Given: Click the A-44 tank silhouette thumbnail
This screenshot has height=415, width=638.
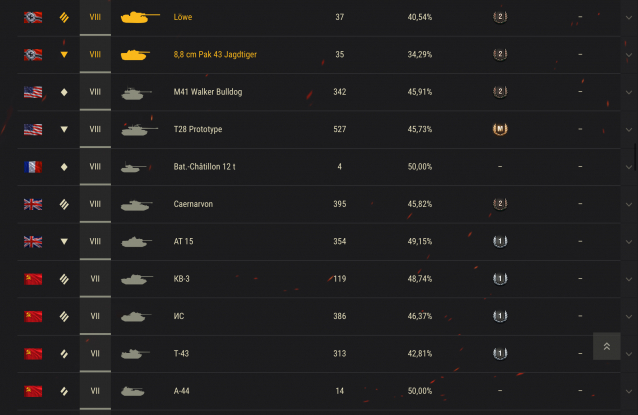Looking at the screenshot, I should pos(133,391).
